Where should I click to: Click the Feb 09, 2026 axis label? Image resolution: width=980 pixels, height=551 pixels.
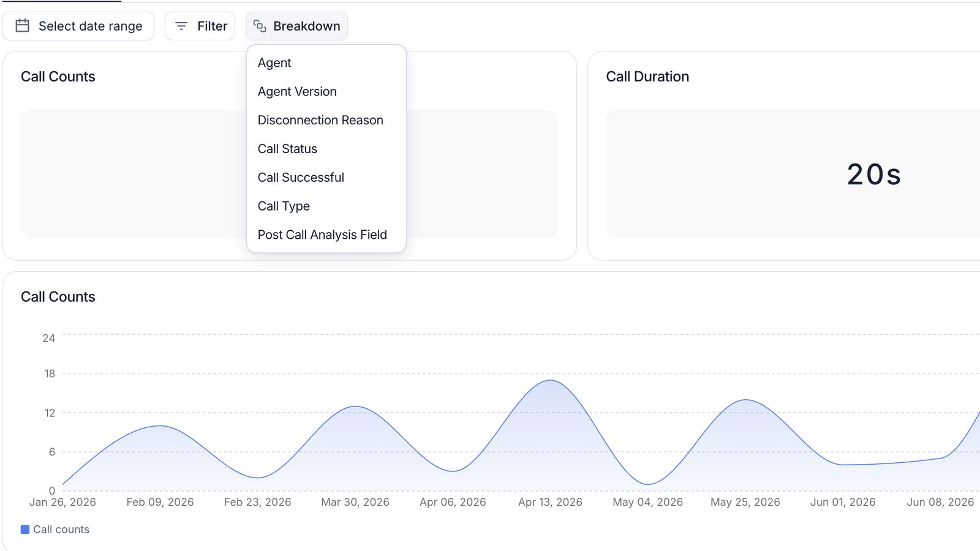(160, 502)
